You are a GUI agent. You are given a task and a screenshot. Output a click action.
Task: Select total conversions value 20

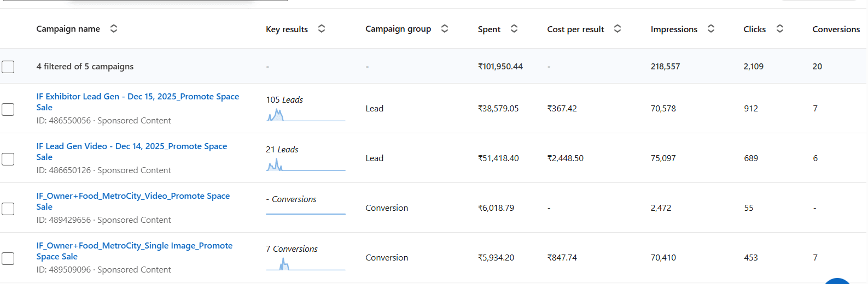coord(817,67)
